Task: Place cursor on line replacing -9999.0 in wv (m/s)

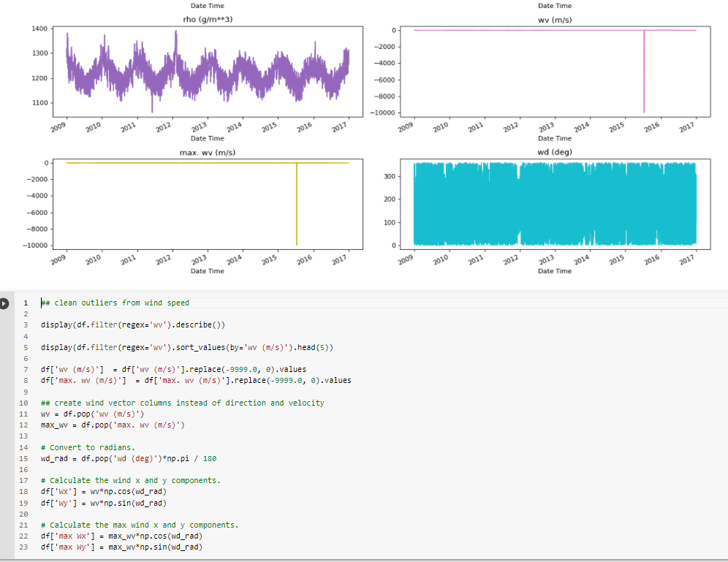Action: point(174,369)
